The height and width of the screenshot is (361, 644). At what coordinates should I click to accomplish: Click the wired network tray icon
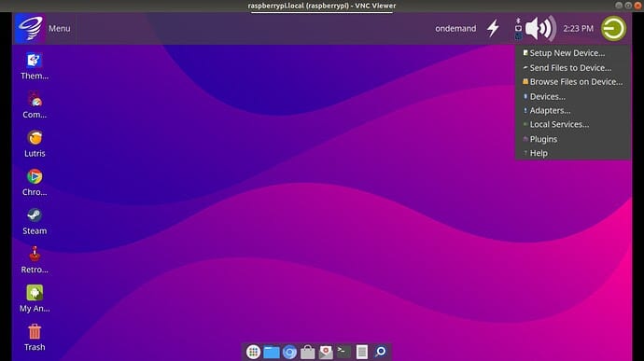click(x=518, y=28)
